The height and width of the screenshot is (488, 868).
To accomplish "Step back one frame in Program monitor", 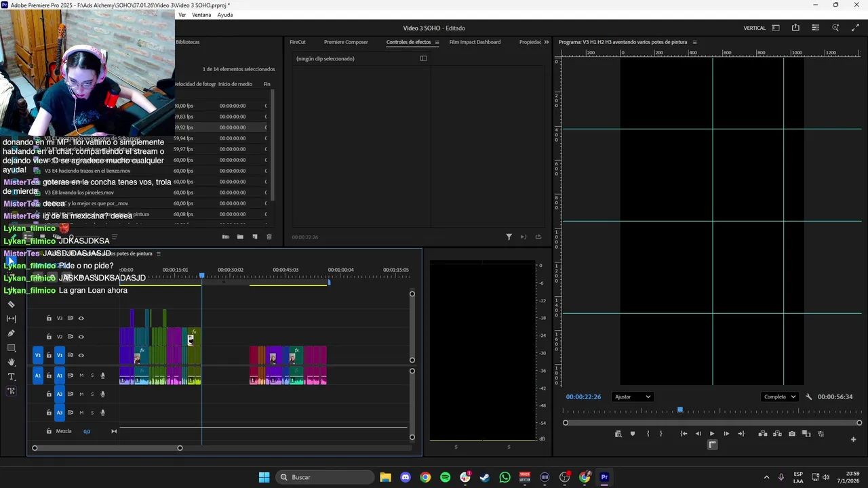I will coord(698,434).
